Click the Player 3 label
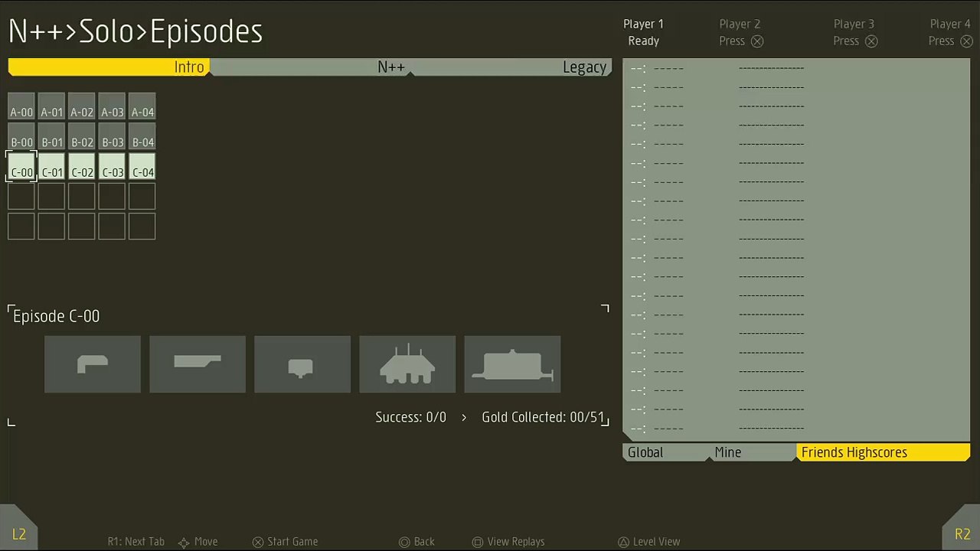This screenshot has width=980, height=551. pyautogui.click(x=854, y=24)
